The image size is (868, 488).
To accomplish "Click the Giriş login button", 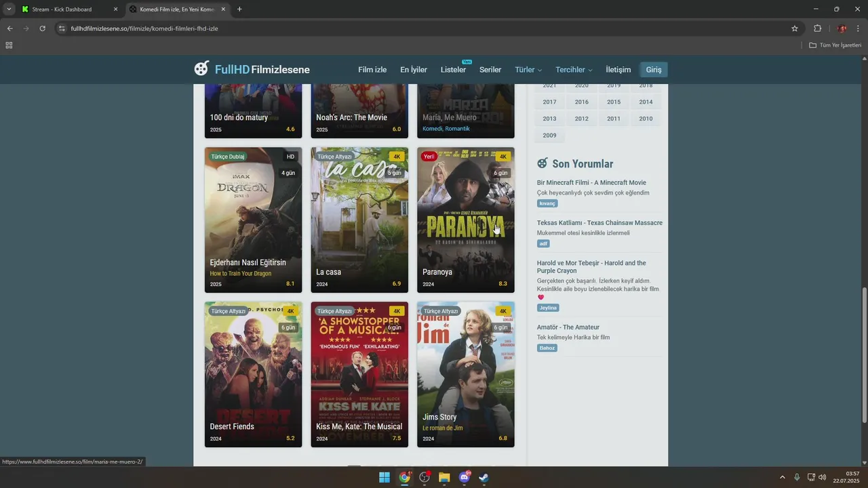I will (x=654, y=70).
